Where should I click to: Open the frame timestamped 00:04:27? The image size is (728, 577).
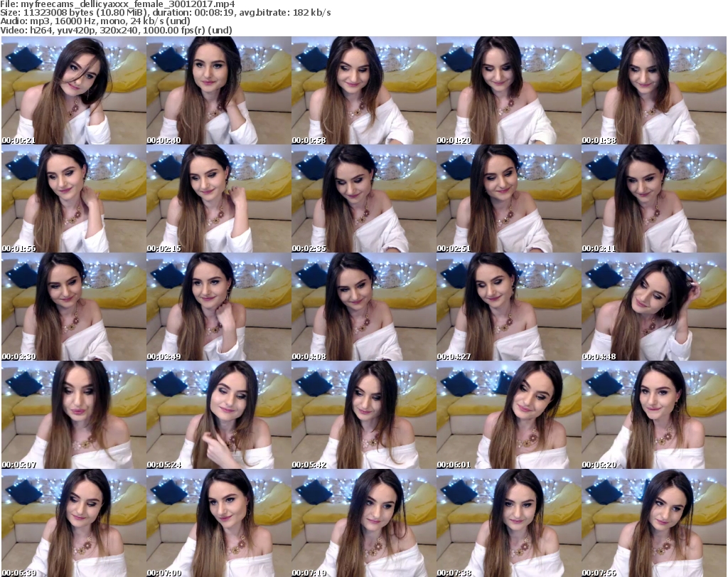pyautogui.click(x=508, y=307)
